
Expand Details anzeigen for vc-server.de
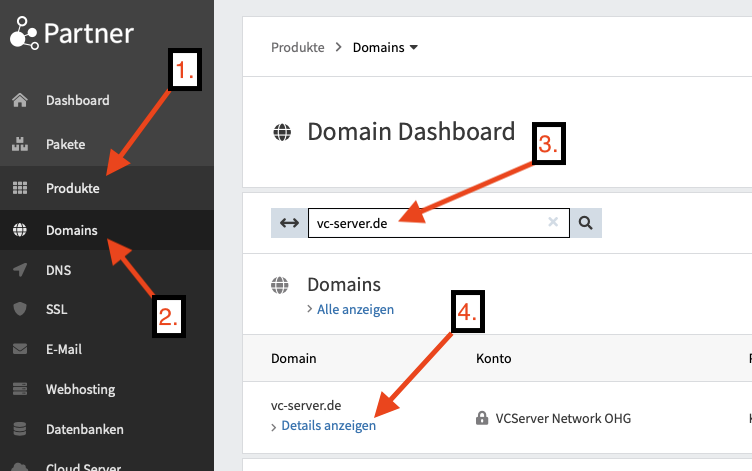pos(328,426)
